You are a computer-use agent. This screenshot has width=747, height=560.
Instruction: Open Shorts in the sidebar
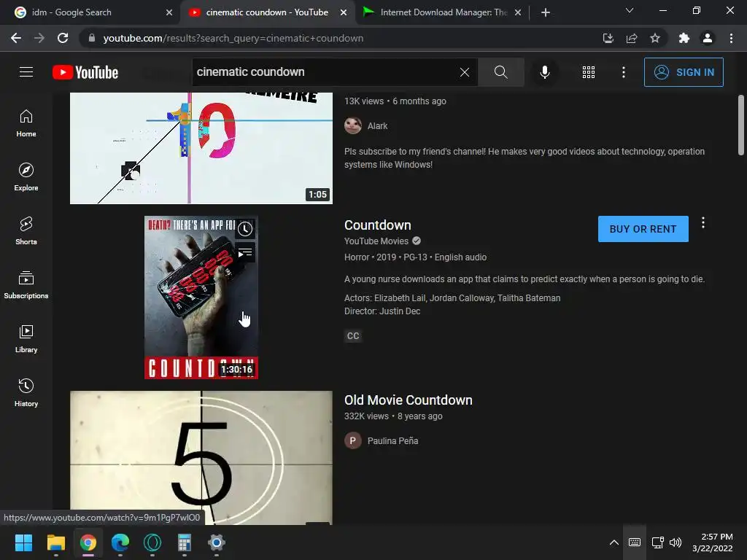coord(26,231)
